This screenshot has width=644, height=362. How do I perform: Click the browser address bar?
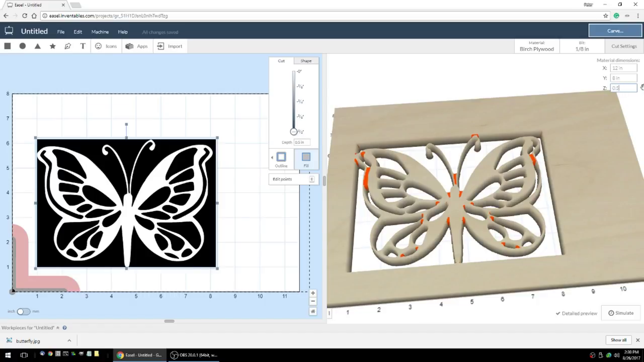[322, 16]
